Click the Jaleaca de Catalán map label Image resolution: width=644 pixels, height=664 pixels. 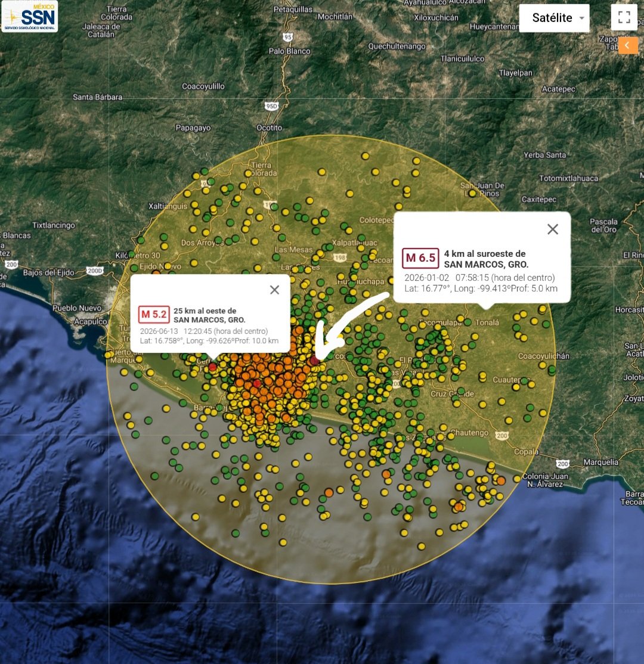click(x=101, y=30)
